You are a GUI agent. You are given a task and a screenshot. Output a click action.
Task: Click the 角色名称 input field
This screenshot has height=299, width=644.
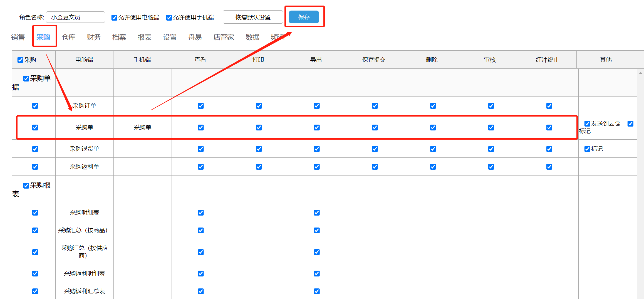75,17
